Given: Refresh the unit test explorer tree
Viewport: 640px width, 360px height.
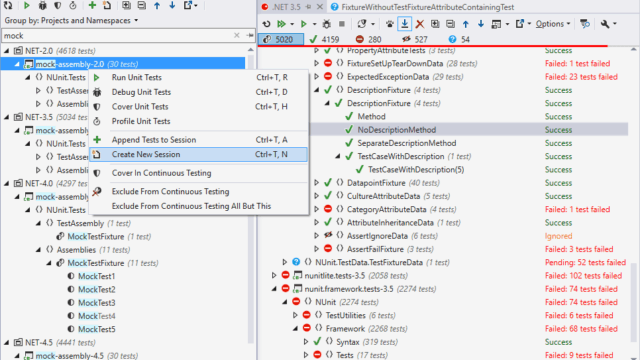Looking at the screenshot, I should (8, 5).
